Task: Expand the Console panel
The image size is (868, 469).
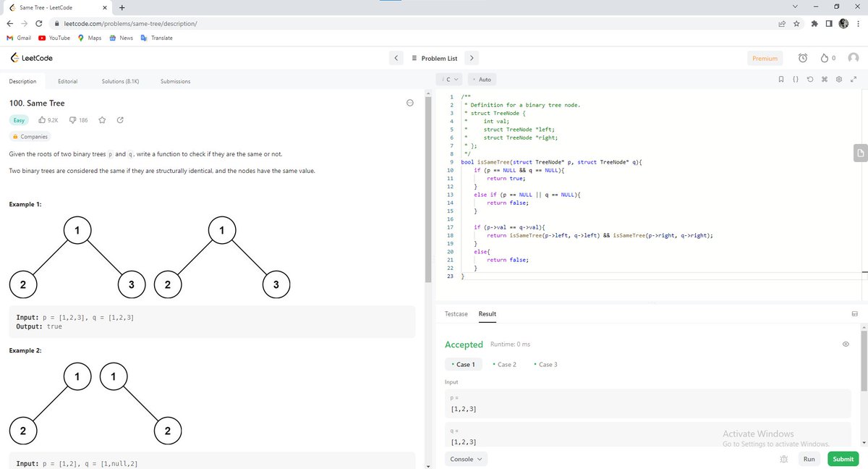Action: pyautogui.click(x=467, y=459)
